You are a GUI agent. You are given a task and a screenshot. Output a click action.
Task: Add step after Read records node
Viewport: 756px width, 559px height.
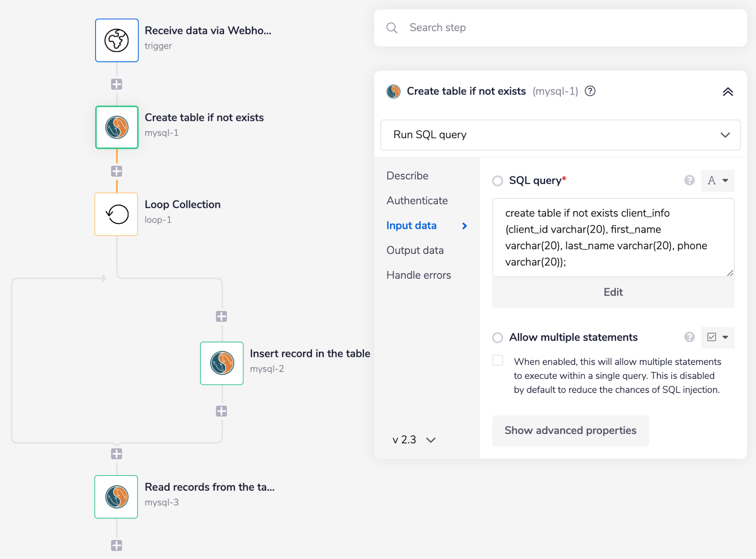(116, 545)
